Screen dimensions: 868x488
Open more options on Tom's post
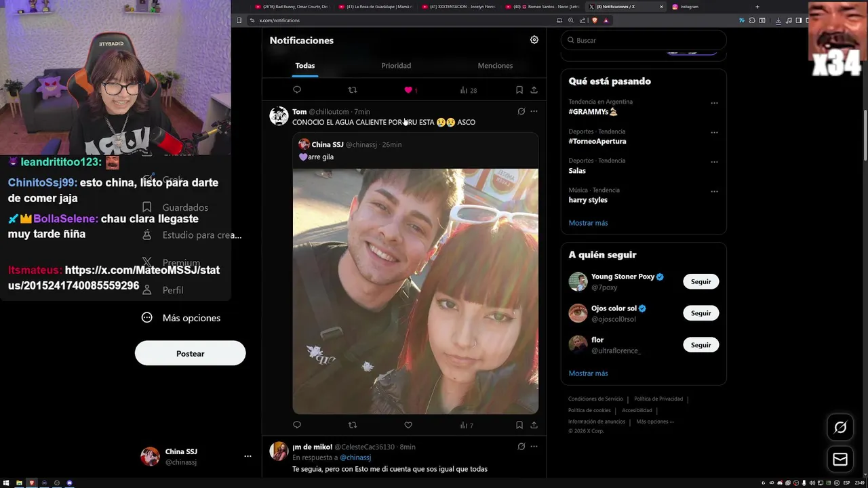click(x=534, y=111)
